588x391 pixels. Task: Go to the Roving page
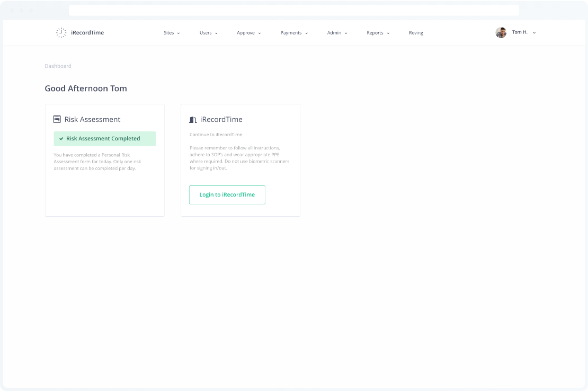pos(416,33)
